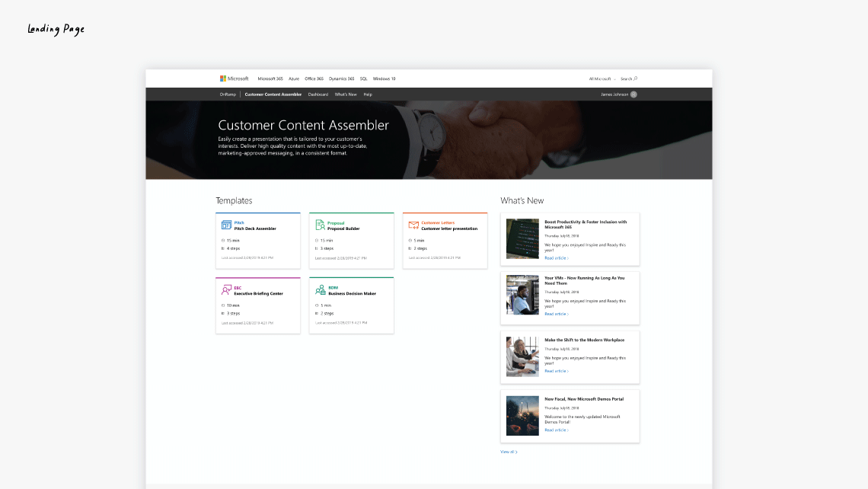
Task: Open the Proposal Builder title
Action: (343, 229)
